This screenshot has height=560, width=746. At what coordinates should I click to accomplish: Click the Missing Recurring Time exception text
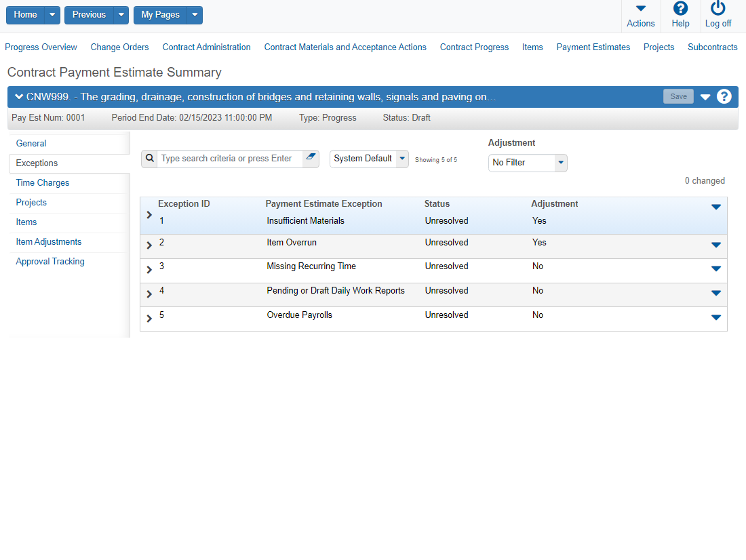pos(312,266)
